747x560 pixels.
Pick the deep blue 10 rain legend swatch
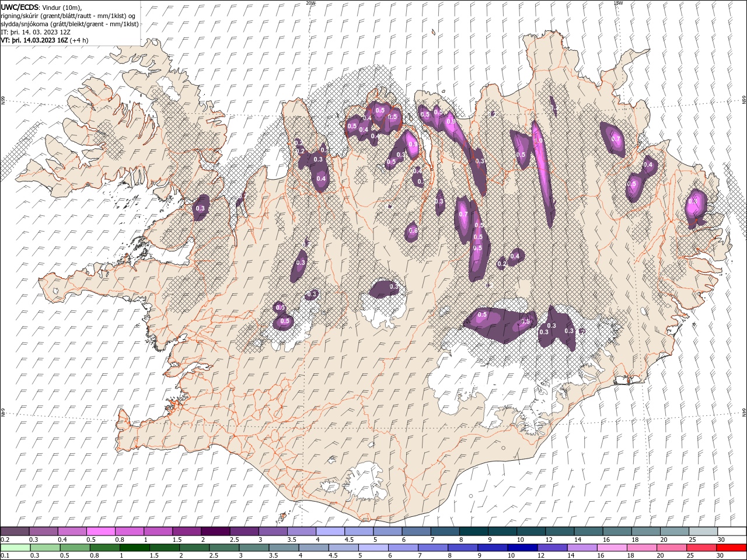coord(522,548)
